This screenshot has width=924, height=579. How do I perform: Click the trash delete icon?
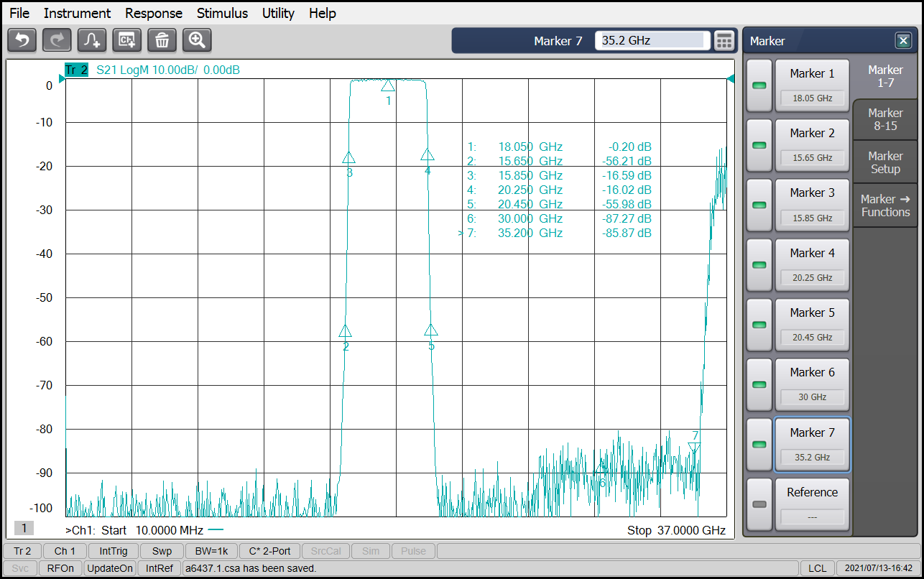tap(162, 40)
